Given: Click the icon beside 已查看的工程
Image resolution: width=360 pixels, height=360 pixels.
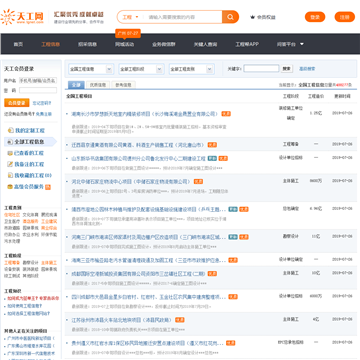Looking at the screenshot, I should click(x=10, y=153).
